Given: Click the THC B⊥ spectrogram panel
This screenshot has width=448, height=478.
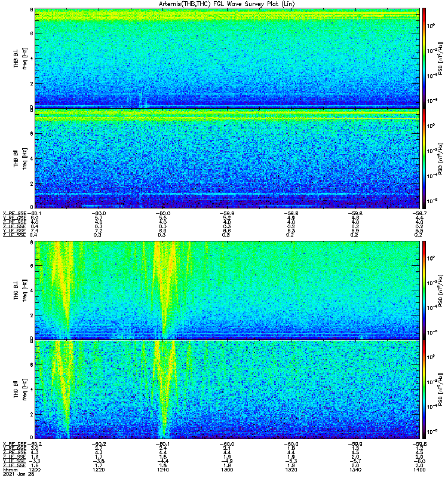Looking at the screenshot, I should 227,290.
